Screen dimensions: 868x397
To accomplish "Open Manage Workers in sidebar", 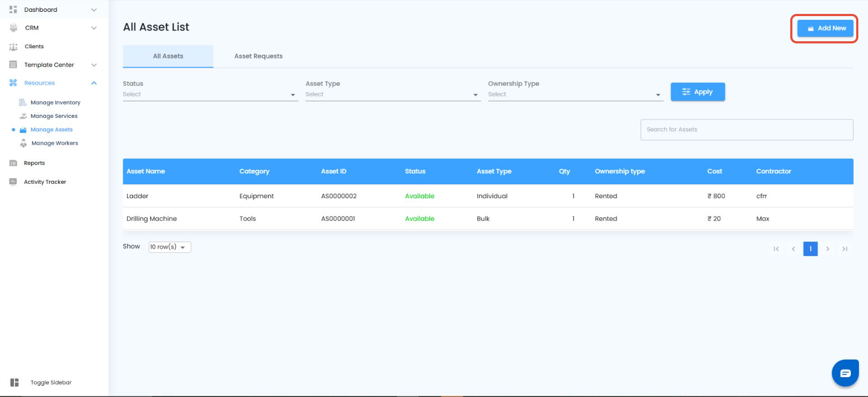I will (x=55, y=143).
